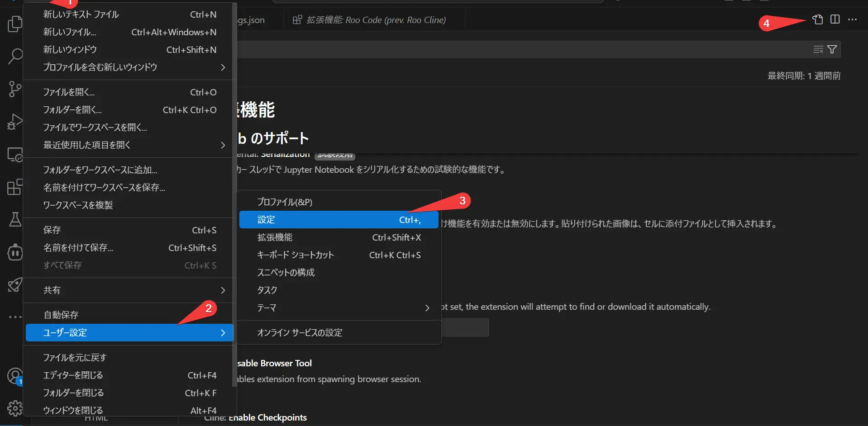Open the Search view in the sidebar

point(14,56)
